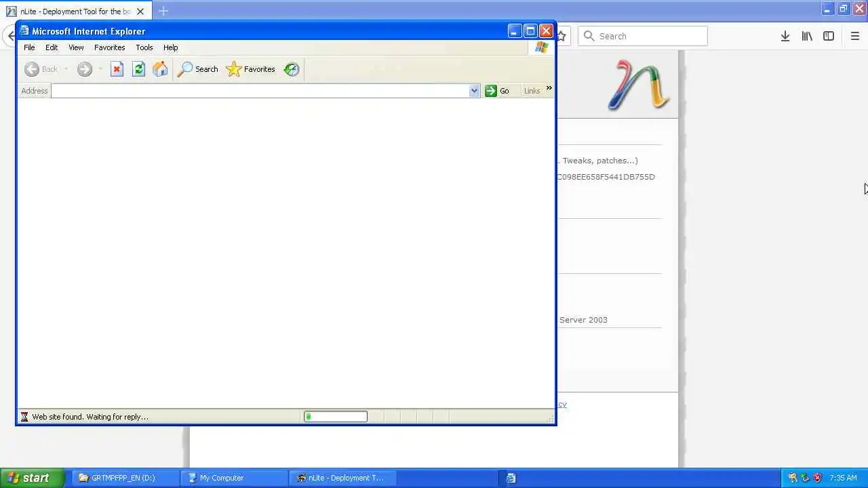This screenshot has width=868, height=488.
Task: Expand the Address bar dropdown list
Action: pyautogui.click(x=474, y=91)
